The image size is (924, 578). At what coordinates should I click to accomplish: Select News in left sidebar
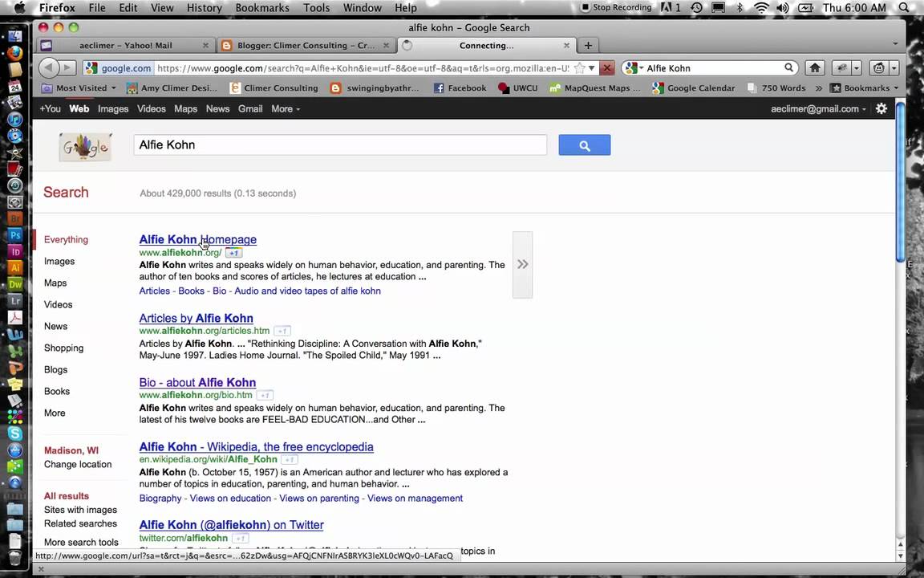pyautogui.click(x=56, y=326)
